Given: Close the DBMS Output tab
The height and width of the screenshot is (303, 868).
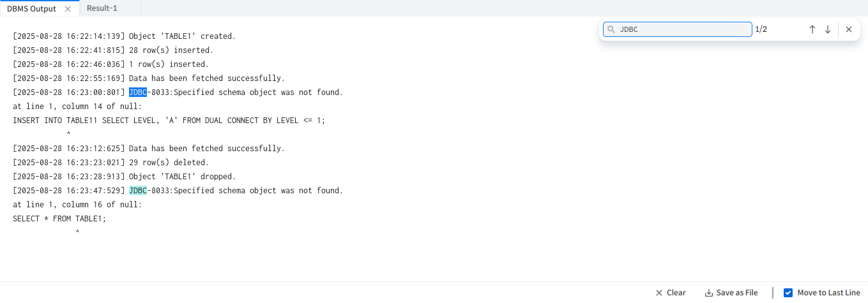Looking at the screenshot, I should click(x=68, y=9).
